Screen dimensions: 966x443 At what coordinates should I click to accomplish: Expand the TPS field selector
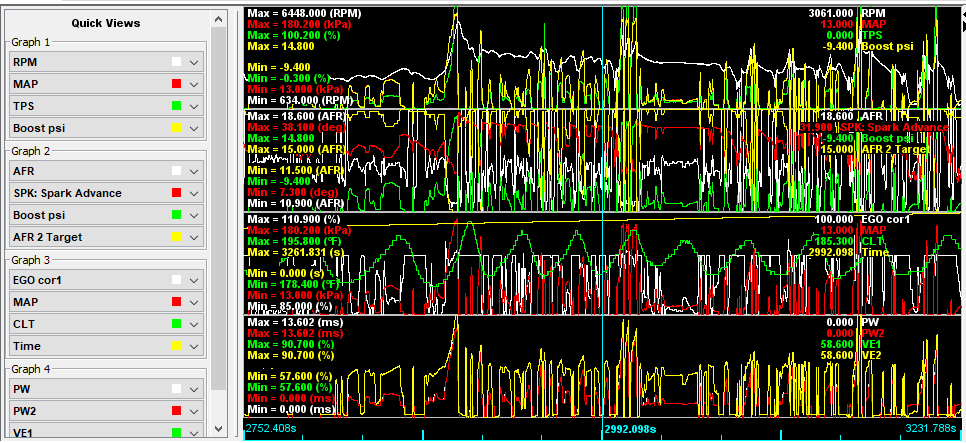pos(195,106)
